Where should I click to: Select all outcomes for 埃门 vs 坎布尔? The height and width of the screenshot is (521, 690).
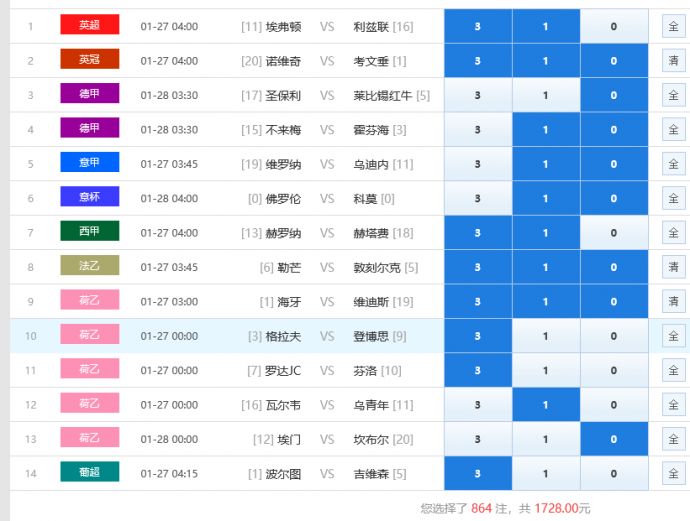673,439
